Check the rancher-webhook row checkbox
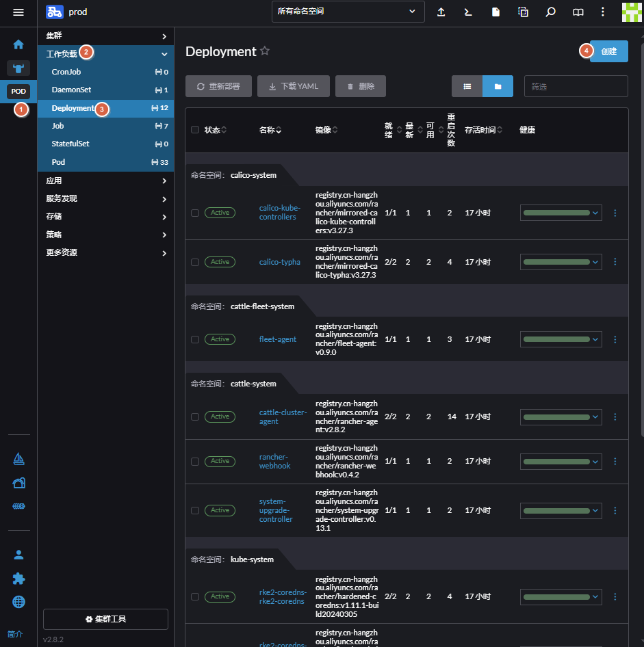The width and height of the screenshot is (644, 647). [195, 462]
